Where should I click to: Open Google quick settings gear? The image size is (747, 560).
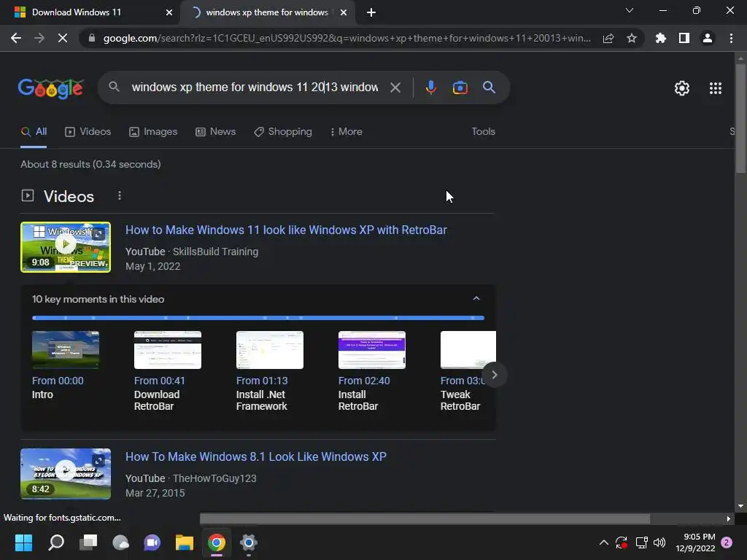(x=682, y=88)
